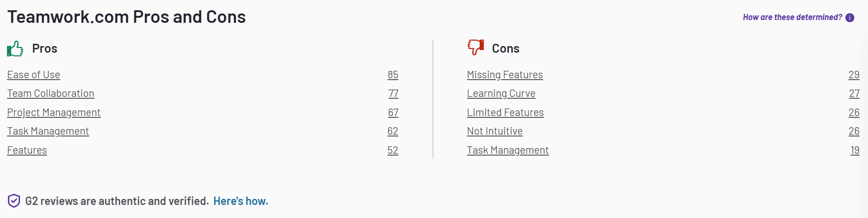Open 'How are these determined?' link
The width and height of the screenshot is (868, 218).
793,17
